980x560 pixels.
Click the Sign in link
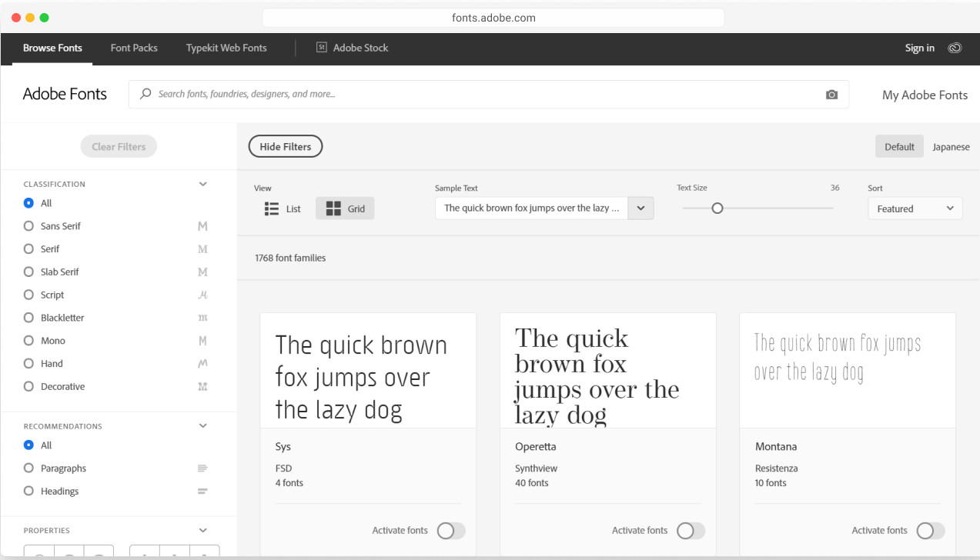(919, 48)
